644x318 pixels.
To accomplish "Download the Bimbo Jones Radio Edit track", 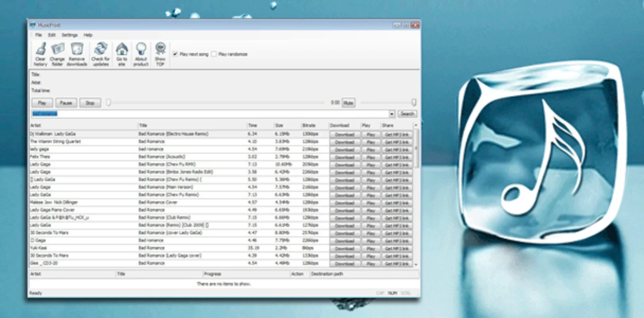I will [344, 173].
